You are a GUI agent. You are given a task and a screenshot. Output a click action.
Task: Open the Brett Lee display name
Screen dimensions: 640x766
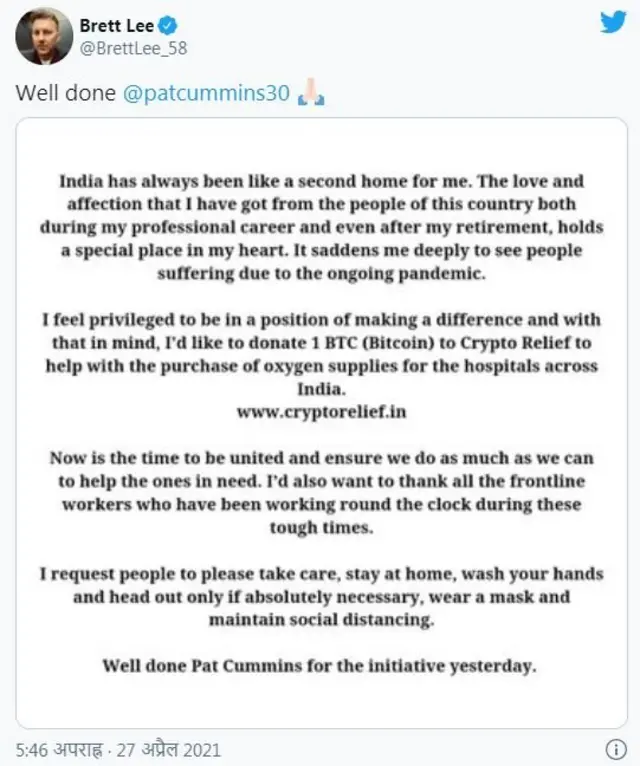[117, 25]
